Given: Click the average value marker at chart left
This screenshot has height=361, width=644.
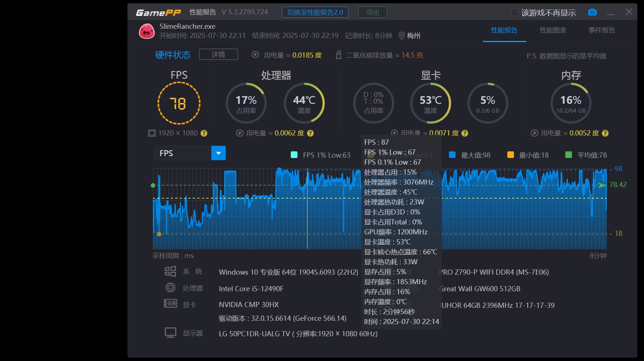Looking at the screenshot, I should pyautogui.click(x=153, y=185).
